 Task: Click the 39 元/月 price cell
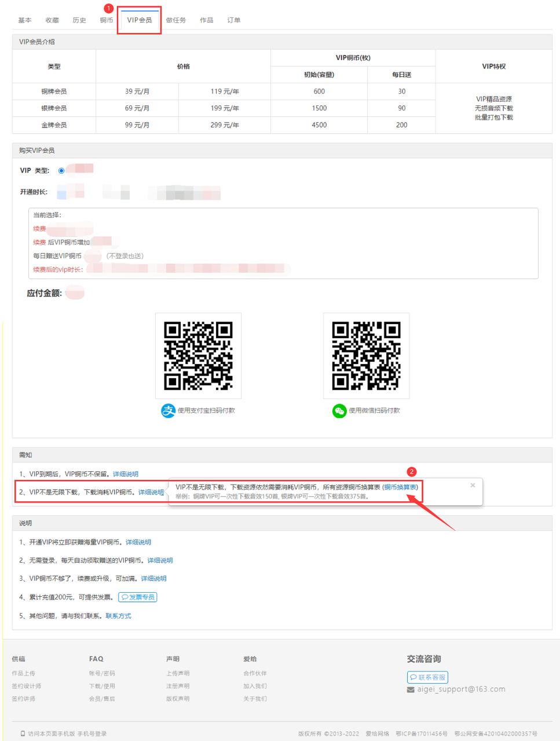click(x=137, y=91)
